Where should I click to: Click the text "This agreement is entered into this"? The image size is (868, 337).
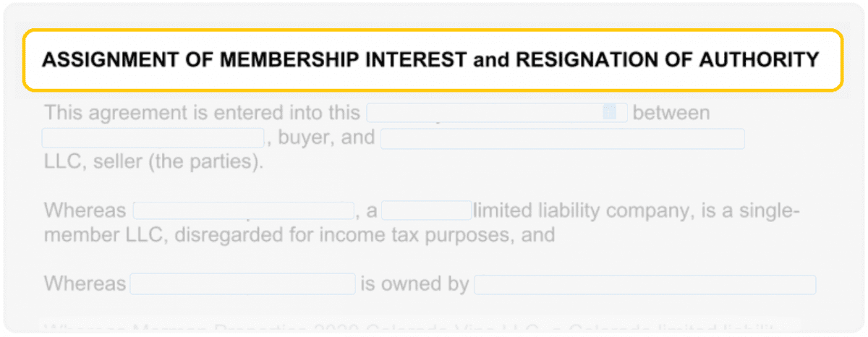pos(202,113)
